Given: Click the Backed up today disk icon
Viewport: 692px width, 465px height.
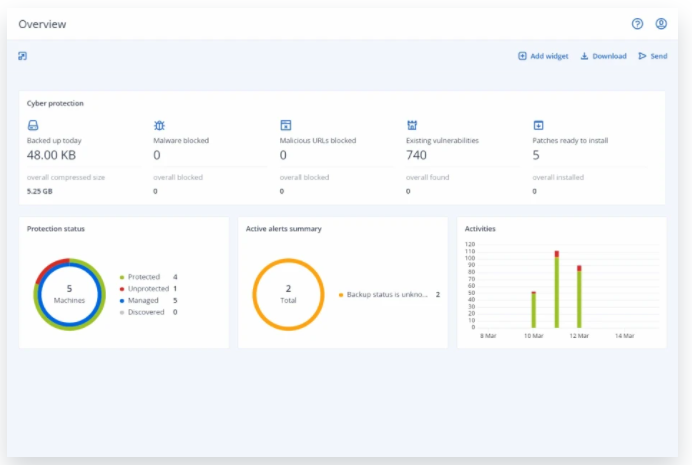Looking at the screenshot, I should (x=33, y=125).
